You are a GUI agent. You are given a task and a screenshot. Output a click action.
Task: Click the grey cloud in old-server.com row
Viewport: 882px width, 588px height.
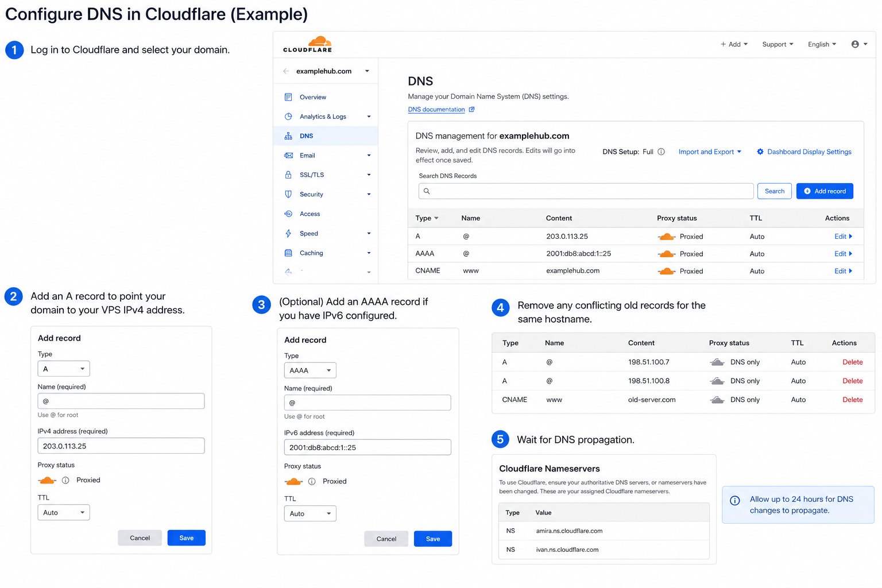pyautogui.click(x=717, y=400)
